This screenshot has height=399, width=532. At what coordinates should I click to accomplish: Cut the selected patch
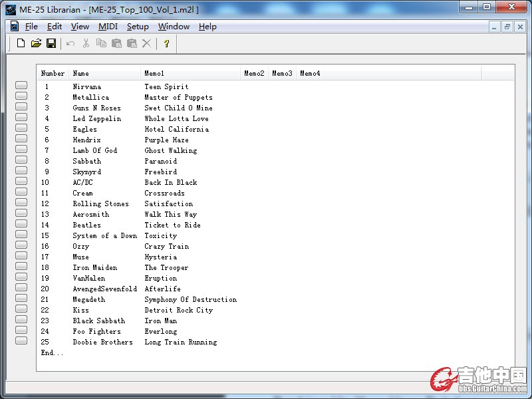point(86,43)
